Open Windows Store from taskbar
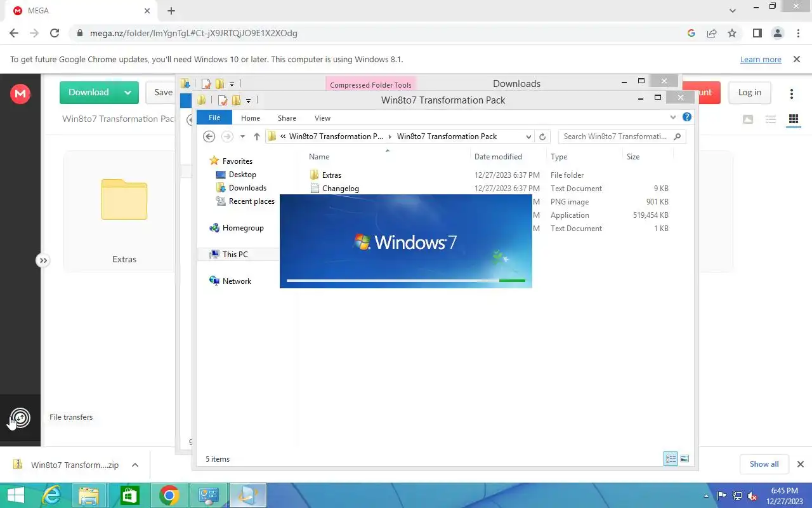The image size is (812, 508). click(x=129, y=495)
